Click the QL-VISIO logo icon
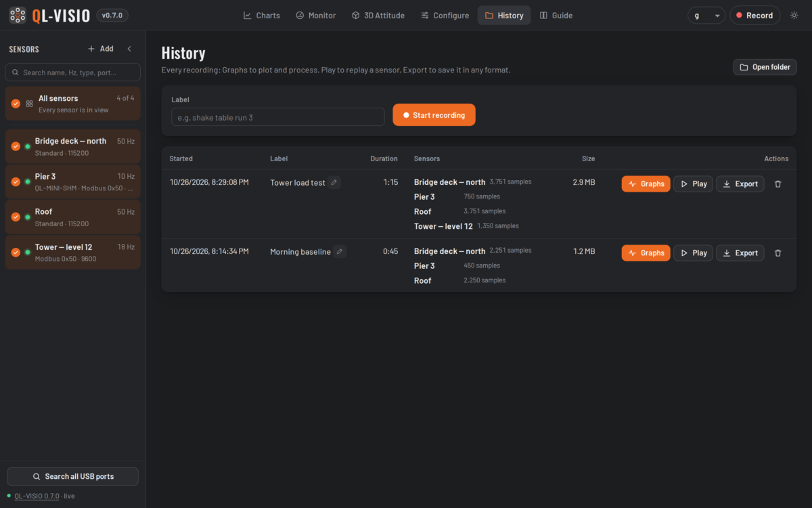 point(18,15)
